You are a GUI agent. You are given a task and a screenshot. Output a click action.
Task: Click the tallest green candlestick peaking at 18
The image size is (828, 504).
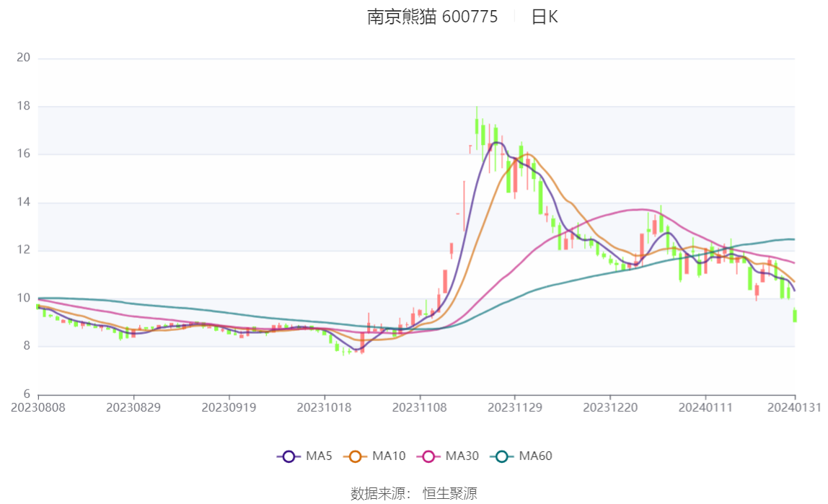[477, 127]
